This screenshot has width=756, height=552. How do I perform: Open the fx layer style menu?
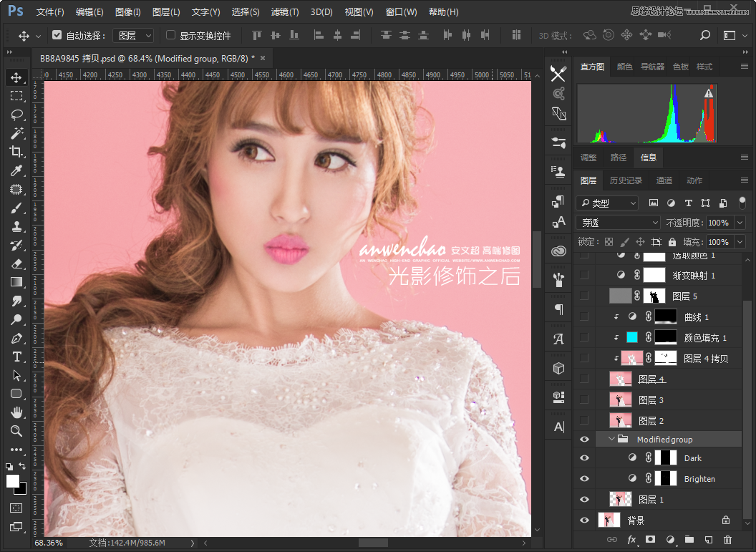pyautogui.click(x=630, y=539)
